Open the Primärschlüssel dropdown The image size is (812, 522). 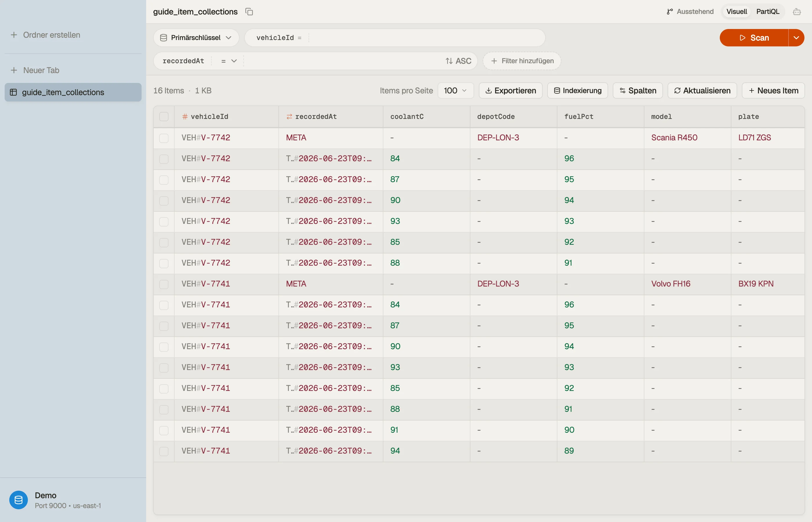coord(196,38)
